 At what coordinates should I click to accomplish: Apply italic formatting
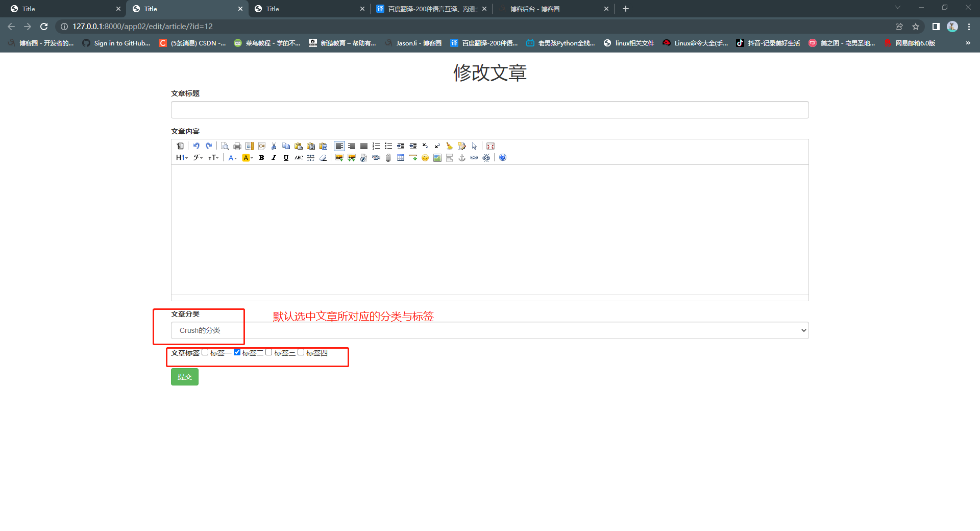tap(274, 158)
